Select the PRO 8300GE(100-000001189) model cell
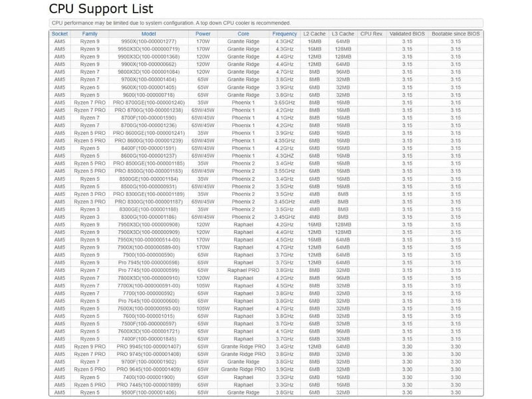Viewport: 532px width, 399px height. 148,194
